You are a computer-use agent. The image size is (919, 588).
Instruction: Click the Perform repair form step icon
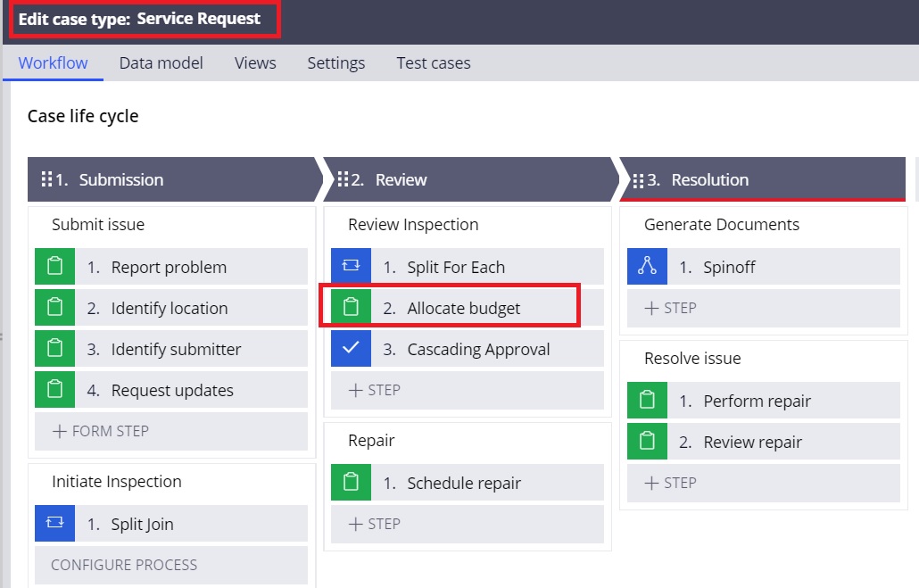(x=646, y=400)
